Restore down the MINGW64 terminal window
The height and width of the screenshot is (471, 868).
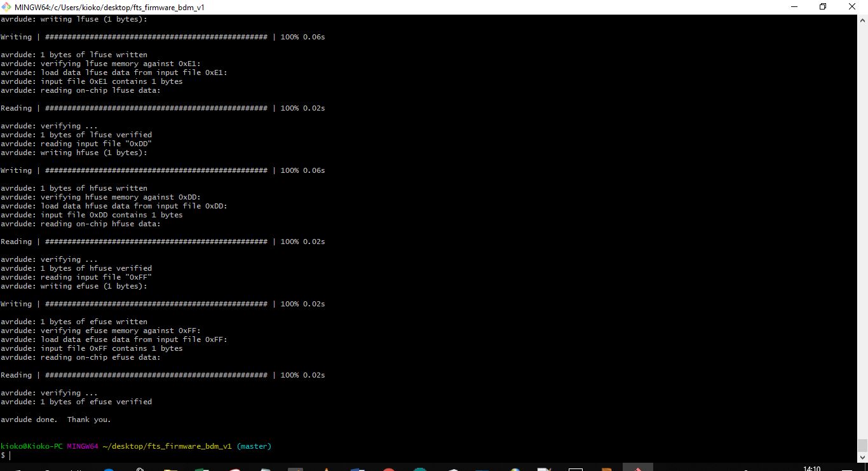[823, 7]
